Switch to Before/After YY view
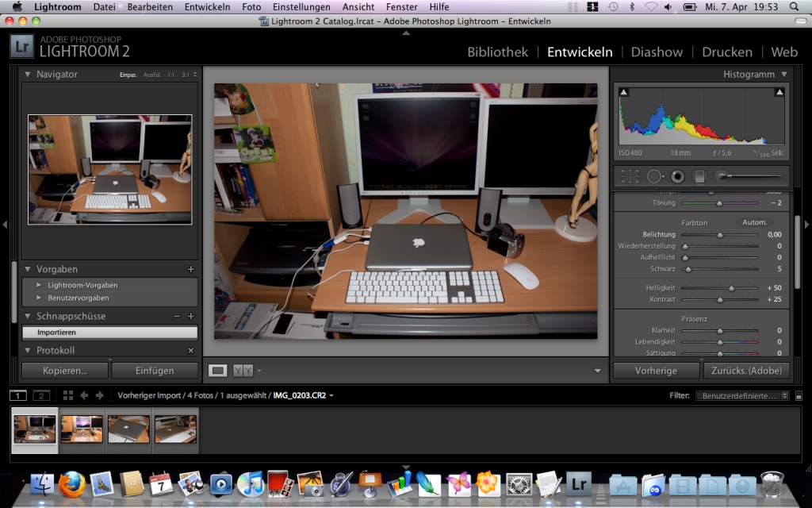The image size is (812, 508). click(243, 370)
